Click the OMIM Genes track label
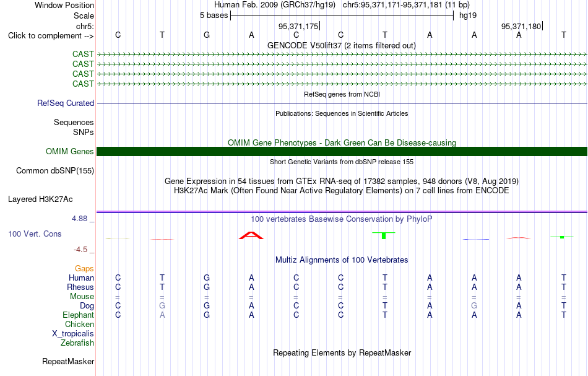The image size is (588, 376). (70, 152)
